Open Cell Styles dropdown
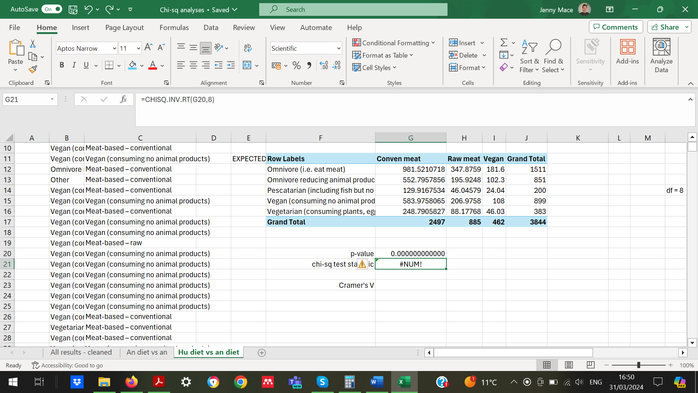 374,68
